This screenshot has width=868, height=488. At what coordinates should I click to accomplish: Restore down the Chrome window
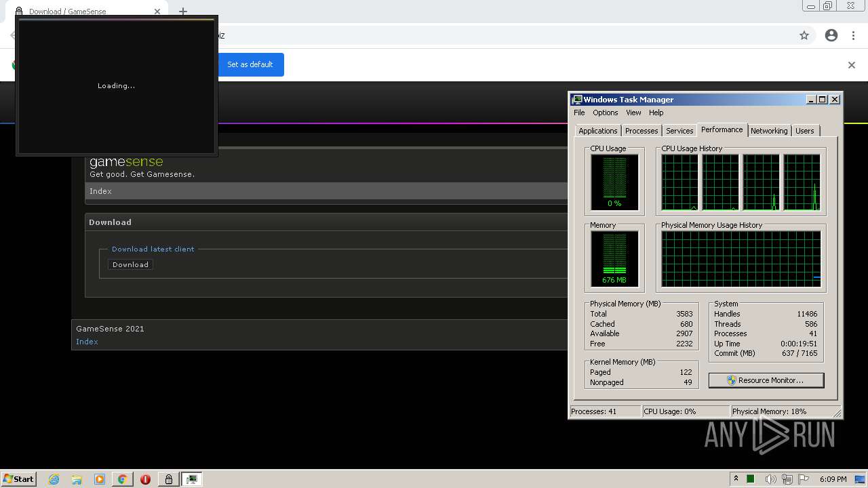(x=828, y=6)
